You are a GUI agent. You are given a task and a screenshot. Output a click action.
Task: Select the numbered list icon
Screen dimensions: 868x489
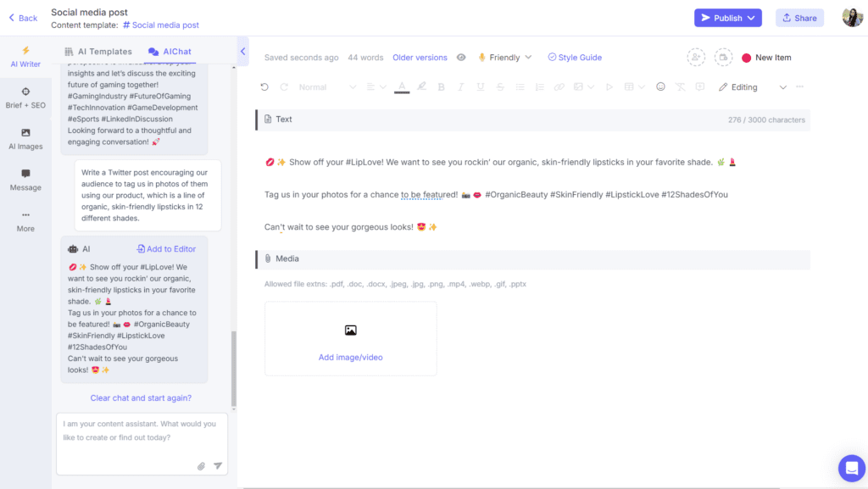click(x=537, y=86)
